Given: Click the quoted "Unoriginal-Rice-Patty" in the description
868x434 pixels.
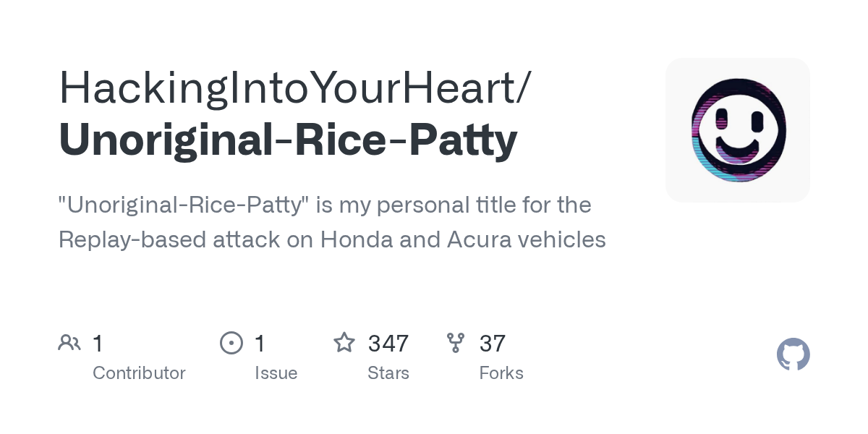Looking at the screenshot, I should [184, 205].
